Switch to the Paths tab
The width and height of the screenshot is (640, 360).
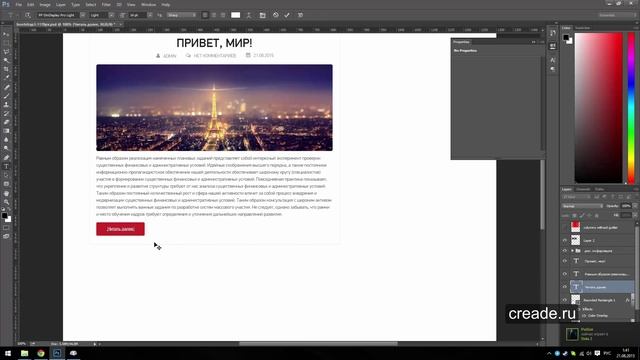tap(599, 189)
